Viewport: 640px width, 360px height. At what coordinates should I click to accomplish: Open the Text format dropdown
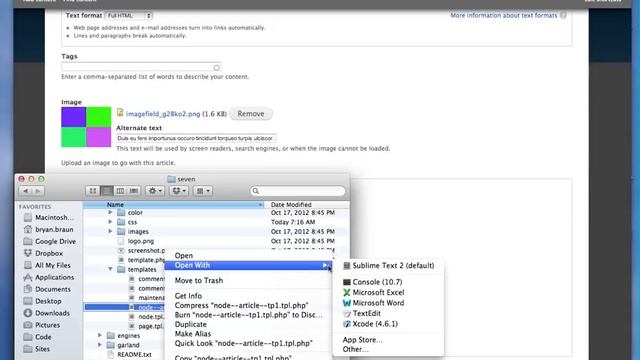(129, 16)
